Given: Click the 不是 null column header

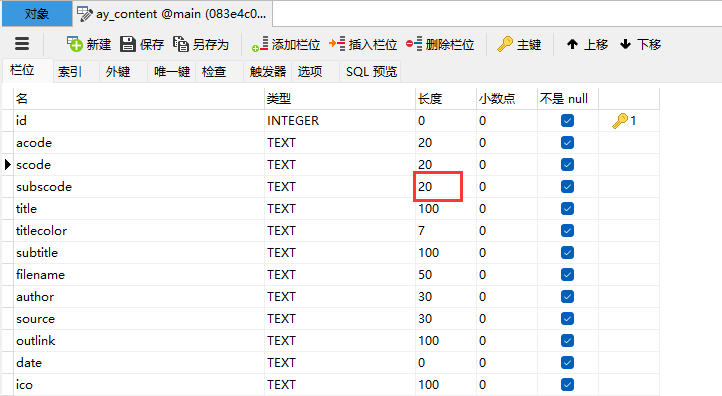Looking at the screenshot, I should pyautogui.click(x=568, y=99).
